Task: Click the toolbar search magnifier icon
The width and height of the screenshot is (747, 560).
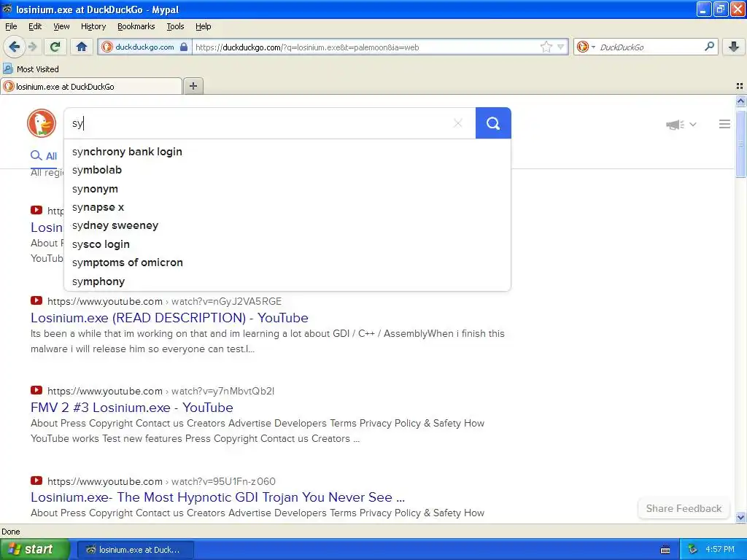Action: pos(709,47)
